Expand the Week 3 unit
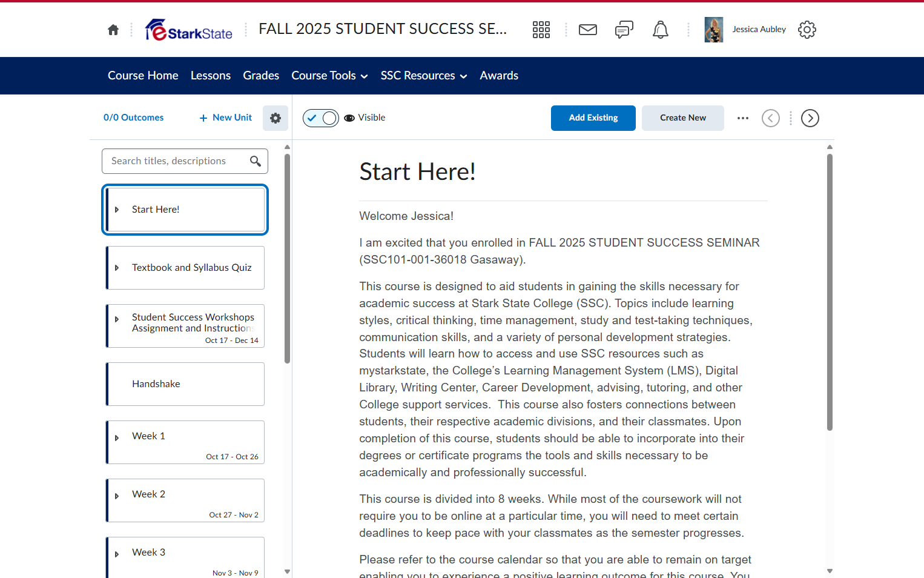Screen dimensions: 924x578 (117, 554)
